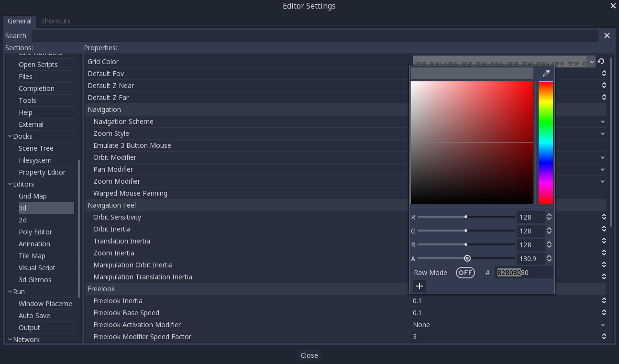This screenshot has width=619, height=364.
Task: Open the Zoom Style dropdown
Action: pyautogui.click(x=602, y=133)
